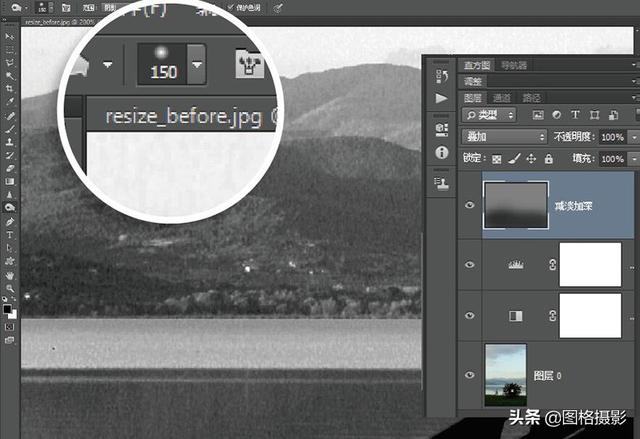Screen dimensions: 640x439
Task: Toggle Quick Mask mode
Action: tap(9, 327)
